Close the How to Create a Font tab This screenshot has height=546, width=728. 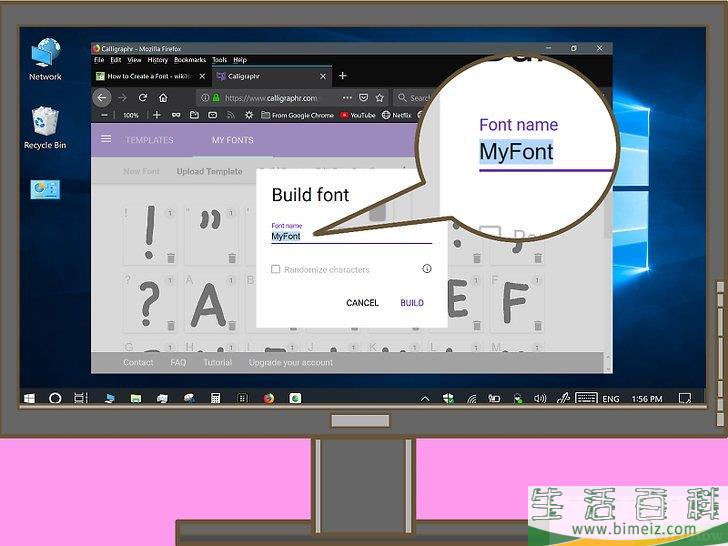(202, 76)
